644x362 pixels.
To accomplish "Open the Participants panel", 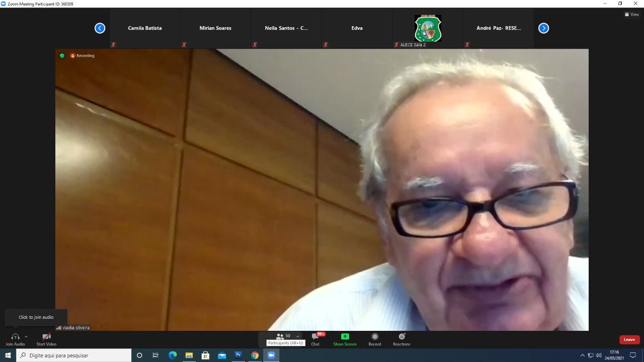I will 280,336.
